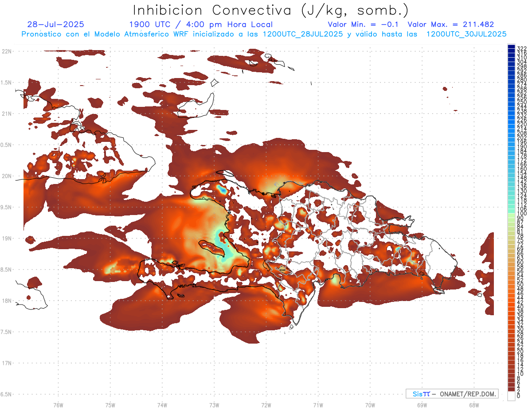
Task: Click the '20N' latitude label
Action: [7, 176]
